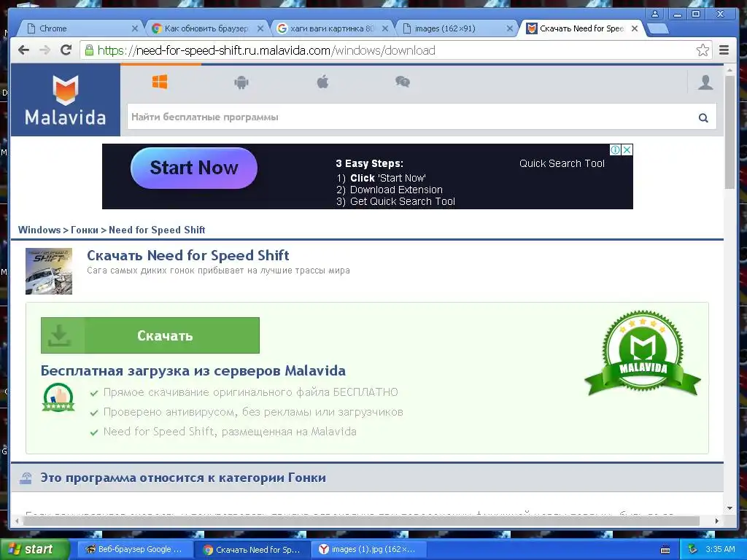Click the keyboard icon in taskbar
The height and width of the screenshot is (560, 747).
pos(665,550)
